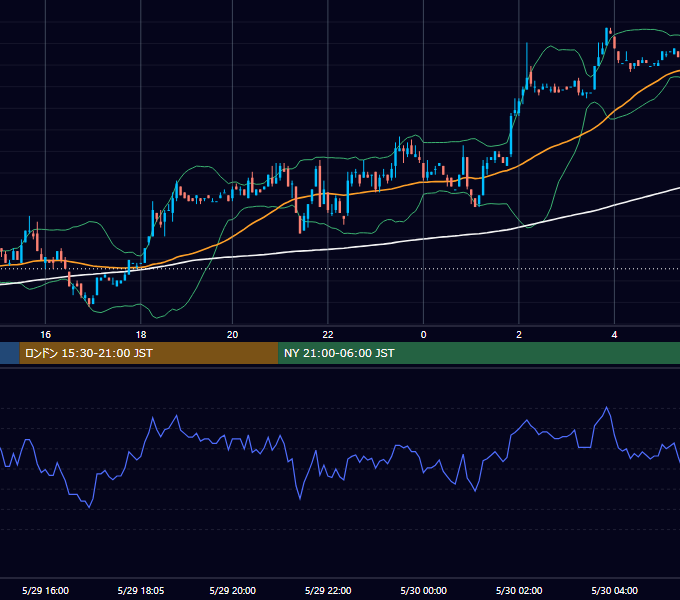This screenshot has height=600, width=680.
Task: Select the 22 hour axis label
Action: pos(328,335)
